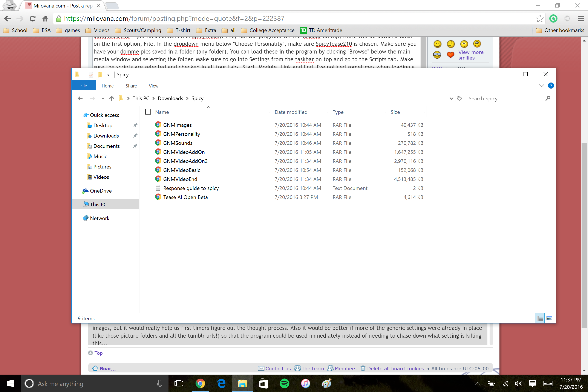The height and width of the screenshot is (392, 588).
Task: Click the Explorer back navigation arrow
Action: click(x=80, y=98)
